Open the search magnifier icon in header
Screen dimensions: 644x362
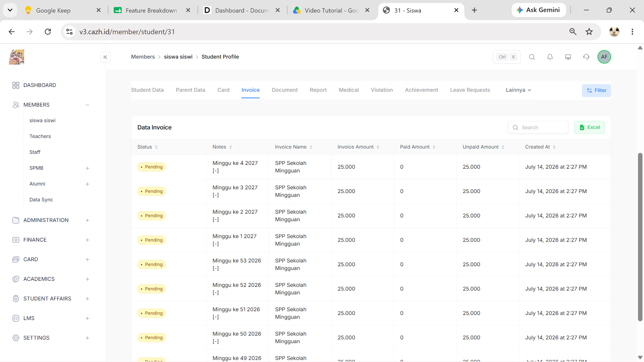pos(532,57)
